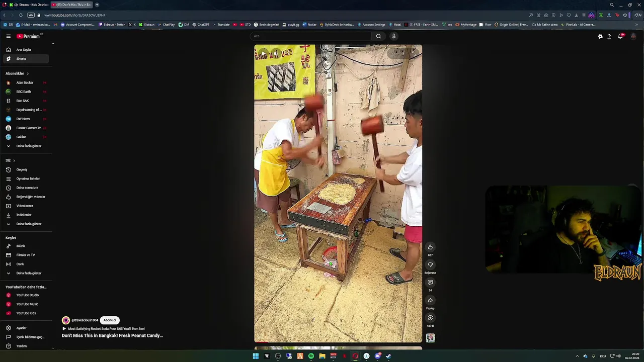Open Easter GamersTv channel subscription
This screenshot has height=362, width=644.
pos(25,128)
